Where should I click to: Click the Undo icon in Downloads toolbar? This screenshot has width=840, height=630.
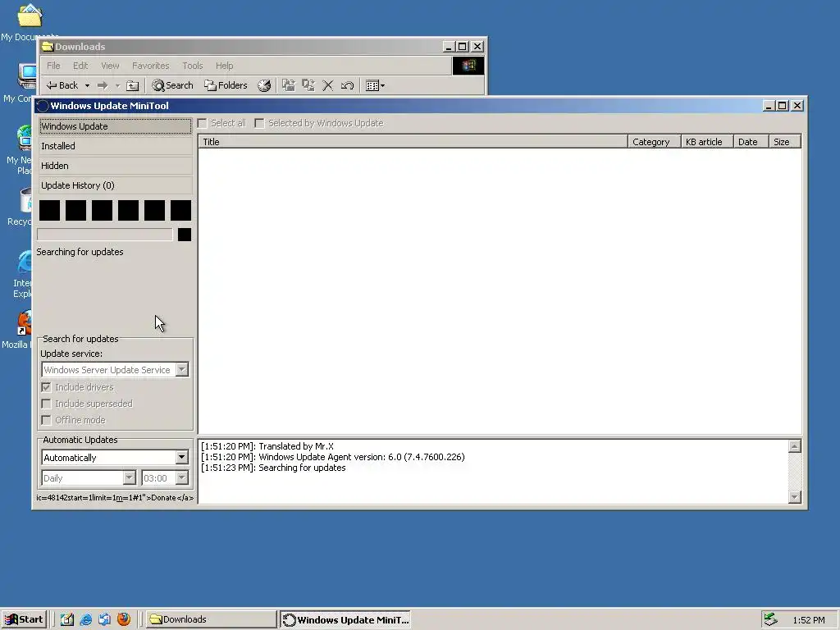347,85
